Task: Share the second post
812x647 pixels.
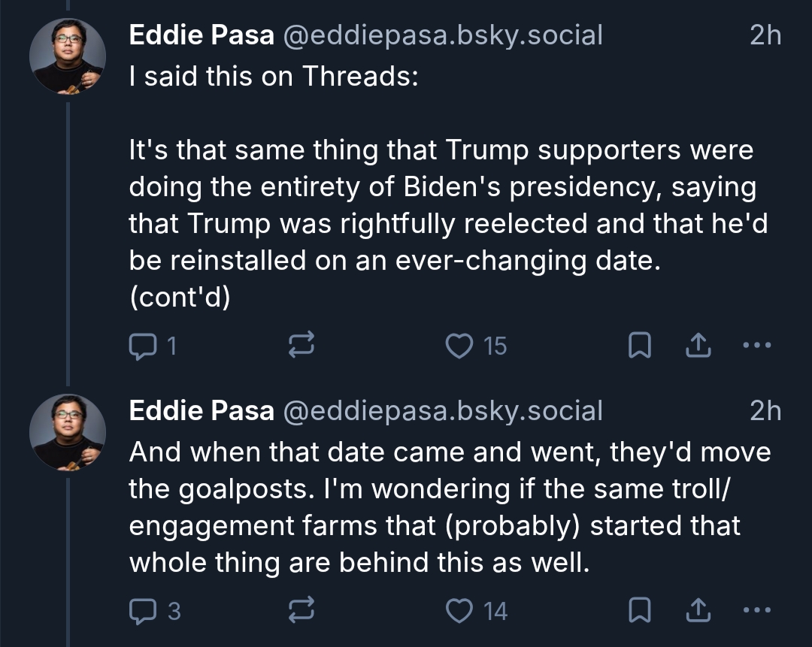Action: tap(698, 612)
